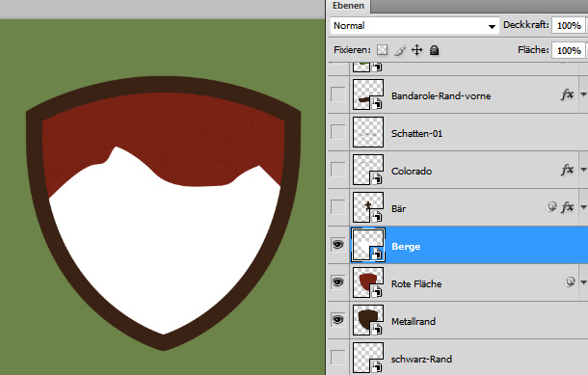Select layer named schwarz-Rand
Viewport: 588px width, 375px height.
[421, 359]
